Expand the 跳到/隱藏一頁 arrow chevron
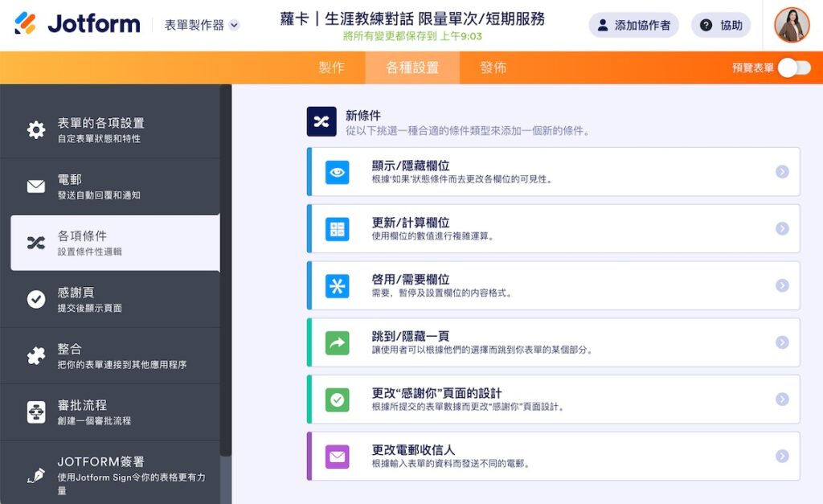The width and height of the screenshot is (823, 504). pos(782,342)
